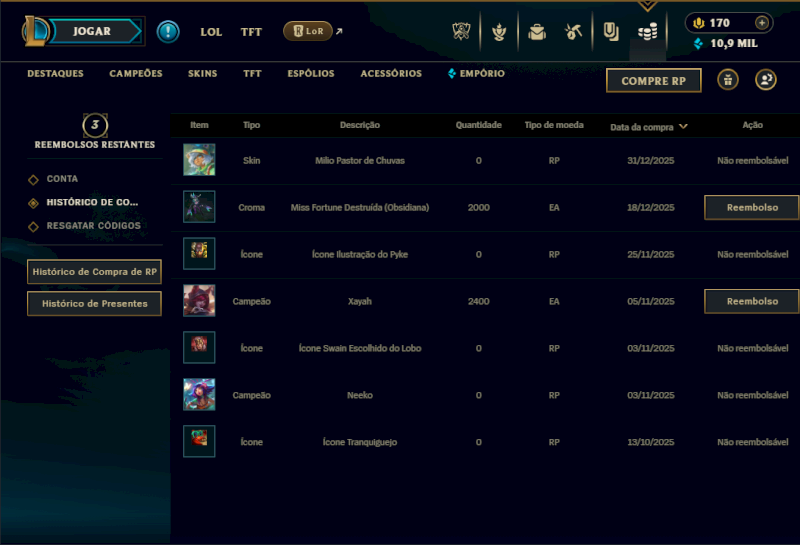Viewport: 800px width, 545px height.
Task: Click the Descrição column header
Action: [x=360, y=125]
